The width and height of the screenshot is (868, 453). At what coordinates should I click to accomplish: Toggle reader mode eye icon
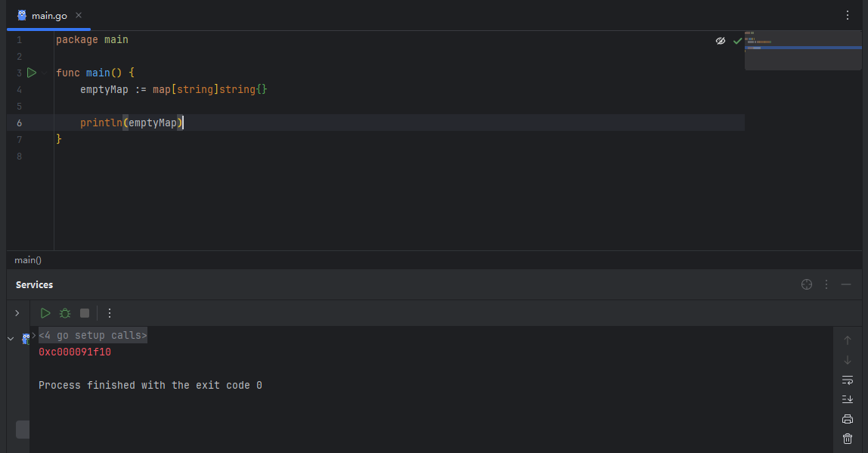tap(721, 41)
